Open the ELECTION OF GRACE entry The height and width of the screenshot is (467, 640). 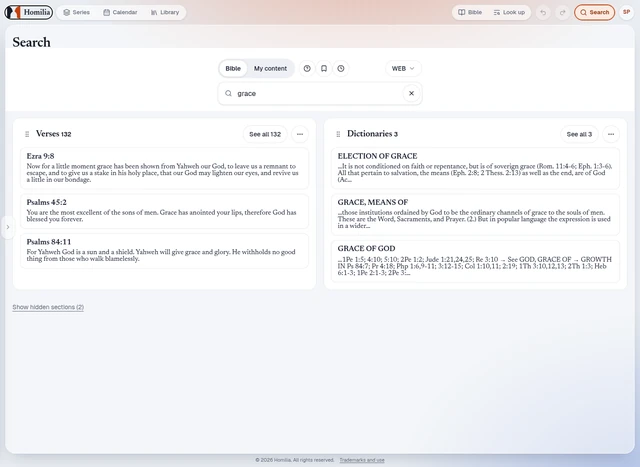point(476,168)
